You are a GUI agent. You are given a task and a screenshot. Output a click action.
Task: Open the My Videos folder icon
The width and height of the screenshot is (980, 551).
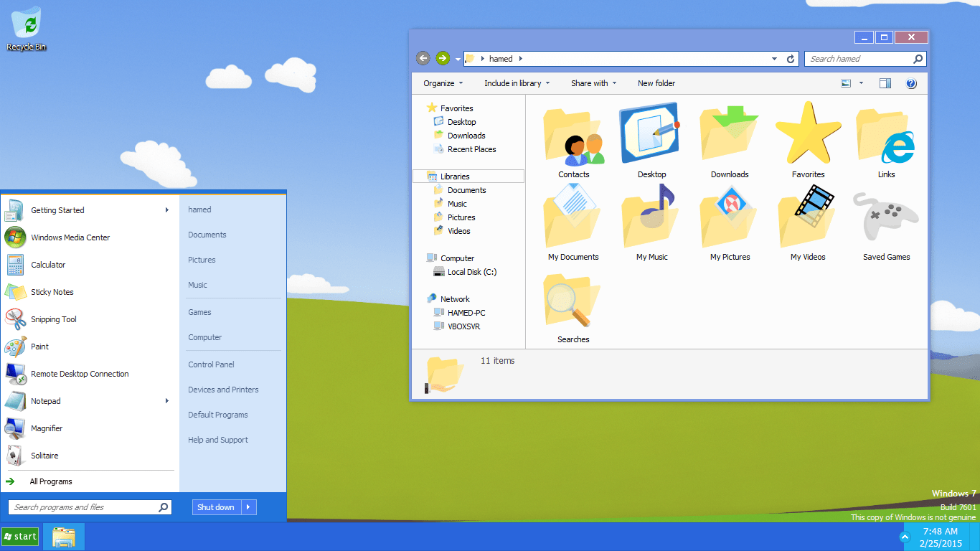click(x=808, y=216)
